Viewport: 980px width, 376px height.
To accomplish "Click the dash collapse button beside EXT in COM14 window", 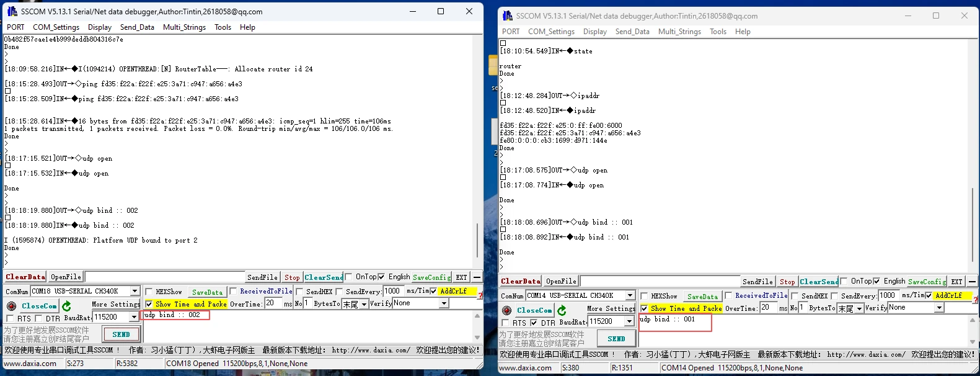I will (972, 282).
